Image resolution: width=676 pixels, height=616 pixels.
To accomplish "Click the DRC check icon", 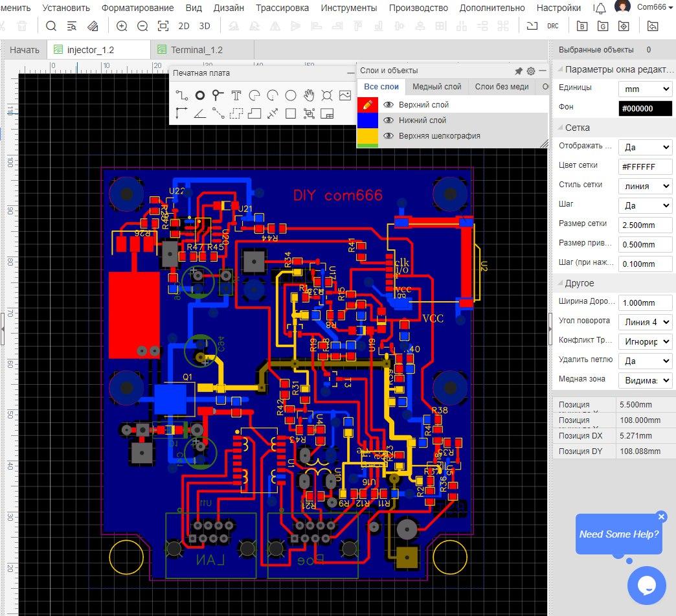I will [x=552, y=26].
